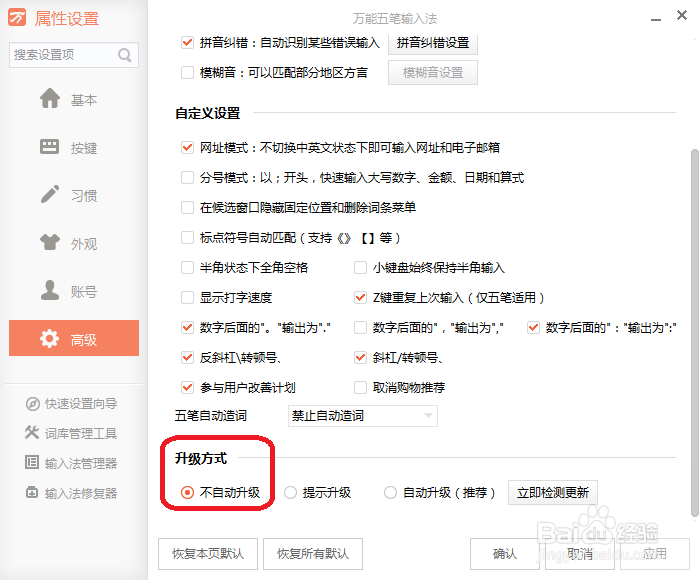This screenshot has height=580, width=700.
Task: Click 拼音纠错设置 button
Action: [433, 43]
